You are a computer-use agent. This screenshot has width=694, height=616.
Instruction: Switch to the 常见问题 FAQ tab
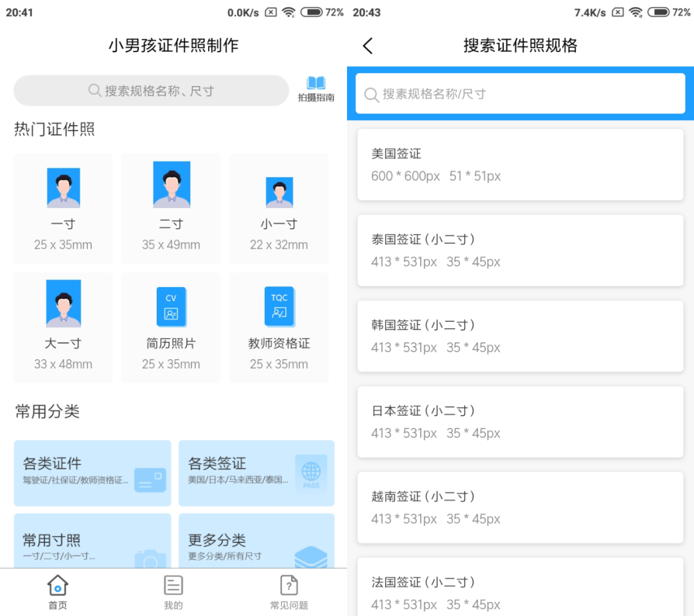tap(289, 592)
